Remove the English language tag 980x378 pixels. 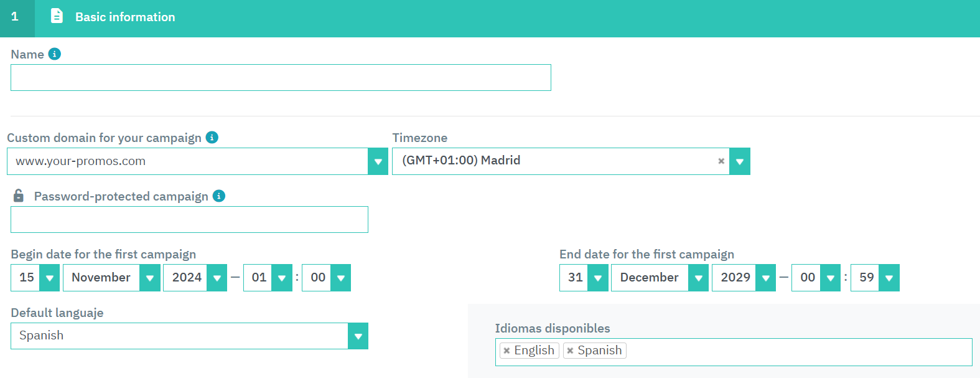[506, 351]
